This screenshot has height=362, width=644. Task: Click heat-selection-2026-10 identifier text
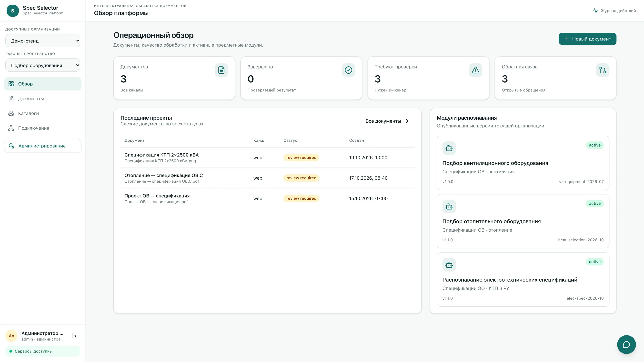(581, 240)
